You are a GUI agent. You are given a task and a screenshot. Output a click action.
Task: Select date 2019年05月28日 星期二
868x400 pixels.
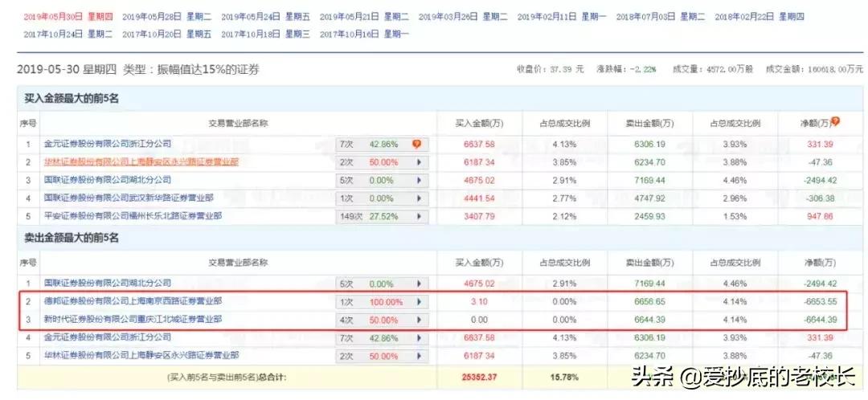tap(166, 17)
